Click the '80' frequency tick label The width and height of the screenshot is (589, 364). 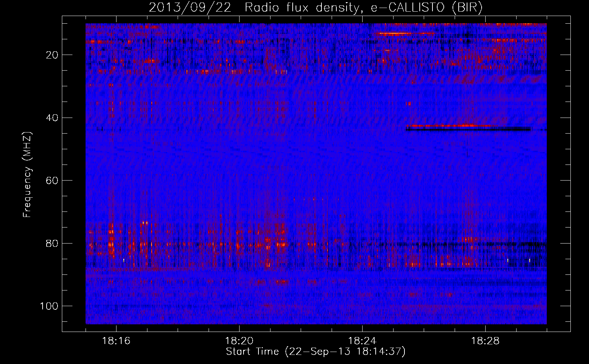click(x=52, y=243)
